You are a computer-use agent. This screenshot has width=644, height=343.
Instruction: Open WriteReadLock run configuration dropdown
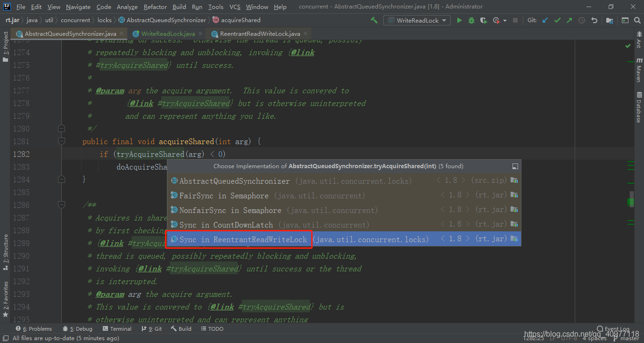tap(417, 20)
